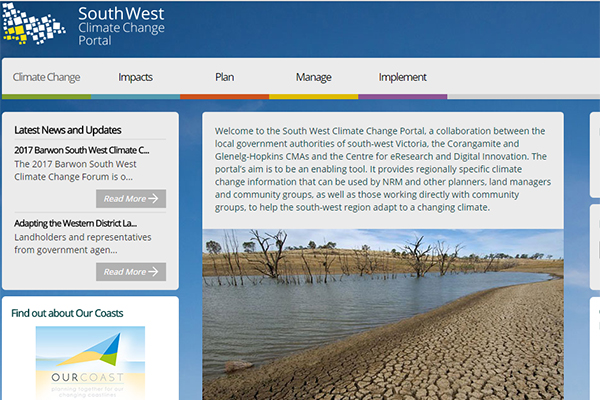Screen dimensions: 600x400
Task: Click Read More under Adapting the Western District
Action: pos(131,272)
